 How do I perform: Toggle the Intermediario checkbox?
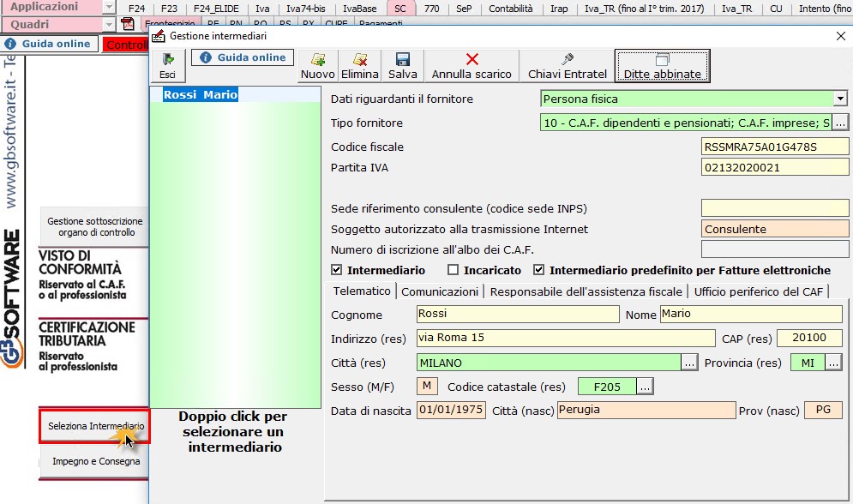337,270
